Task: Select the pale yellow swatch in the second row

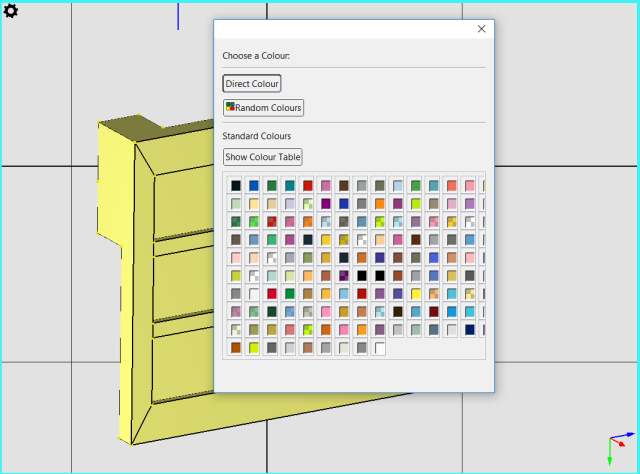Action: point(254,204)
